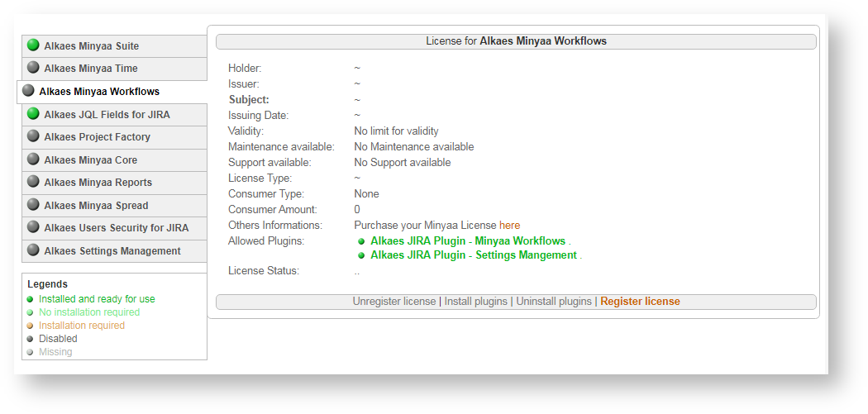Click green bullet next to Settings Mangement plugin
Screen dimensions: 868x414
361,255
